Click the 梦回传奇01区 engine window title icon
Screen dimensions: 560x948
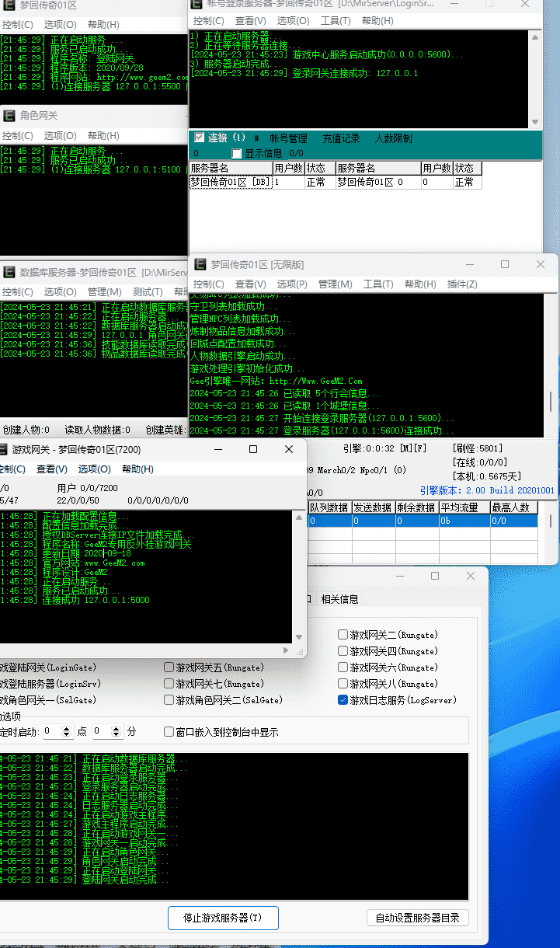(200, 265)
